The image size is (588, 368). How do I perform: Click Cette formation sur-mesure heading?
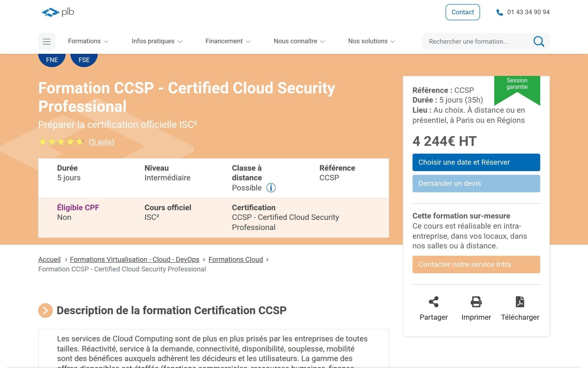(461, 216)
